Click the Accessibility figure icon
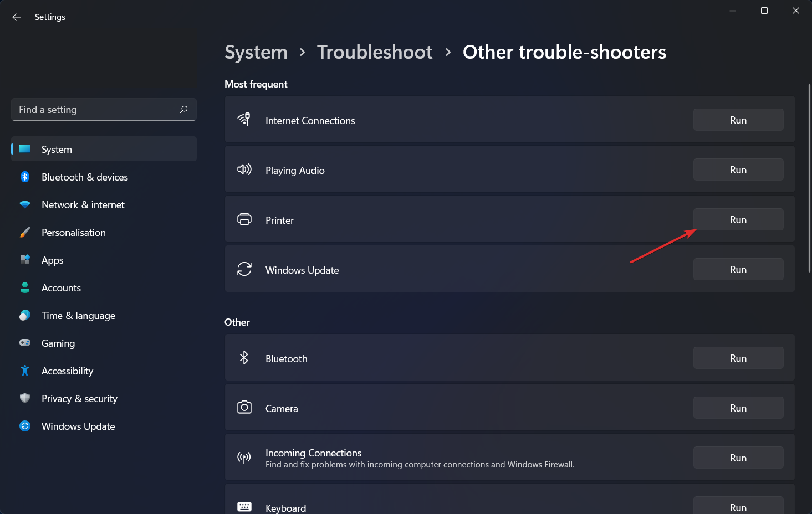 click(x=25, y=371)
